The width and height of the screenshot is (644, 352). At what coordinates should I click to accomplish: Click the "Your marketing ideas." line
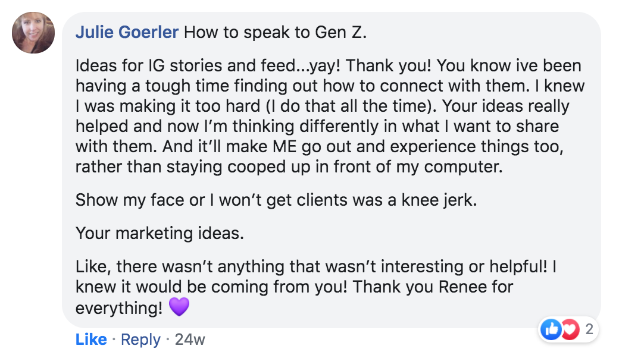coord(160,233)
